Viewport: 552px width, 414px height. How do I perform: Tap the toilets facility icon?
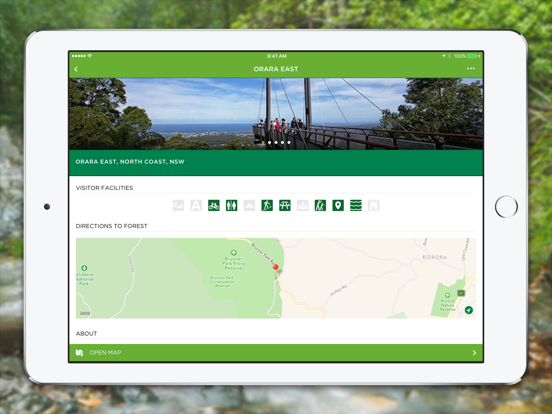231,205
